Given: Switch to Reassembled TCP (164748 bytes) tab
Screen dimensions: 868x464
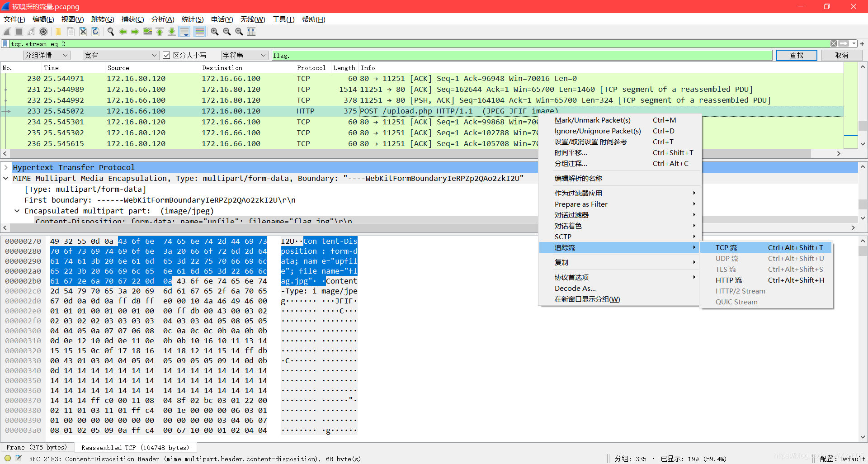Looking at the screenshot, I should 135,448.
